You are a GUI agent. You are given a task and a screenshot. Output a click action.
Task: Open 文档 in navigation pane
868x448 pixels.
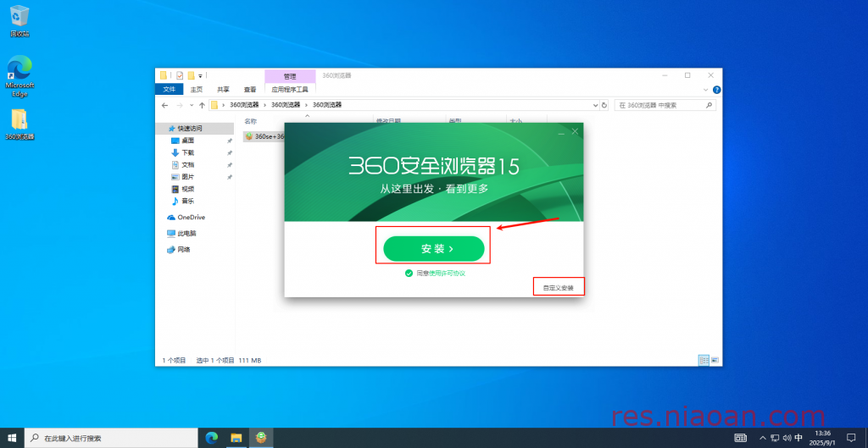point(187,165)
